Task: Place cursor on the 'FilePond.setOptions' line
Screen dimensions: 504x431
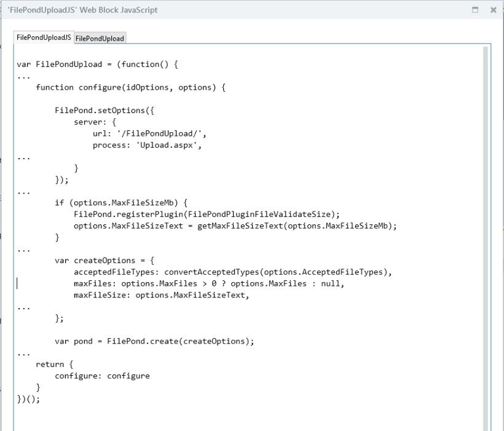Action: (104, 111)
